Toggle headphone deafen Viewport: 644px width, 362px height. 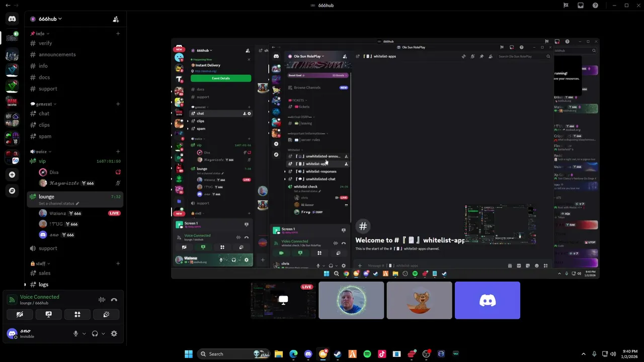tap(95, 333)
